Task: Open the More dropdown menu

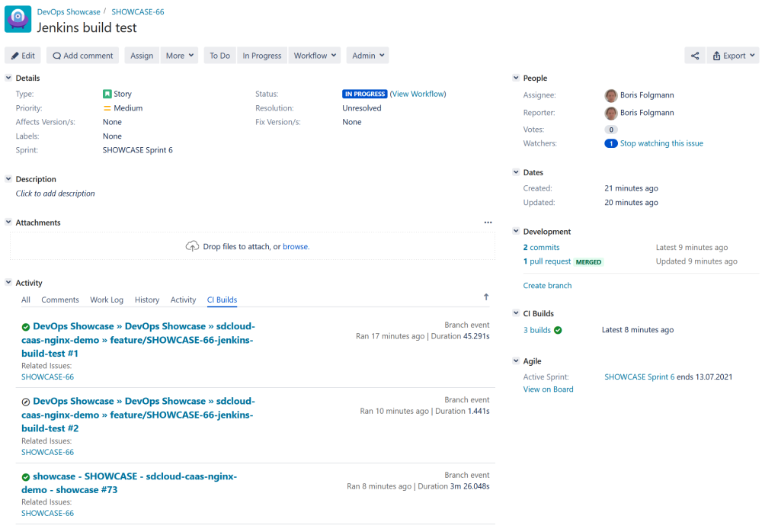Action: [x=180, y=56]
